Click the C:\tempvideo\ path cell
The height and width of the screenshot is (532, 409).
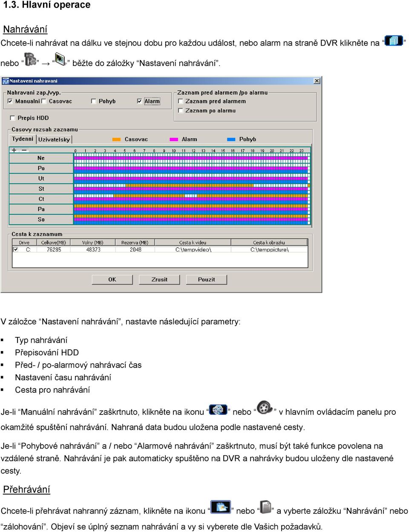(193, 250)
